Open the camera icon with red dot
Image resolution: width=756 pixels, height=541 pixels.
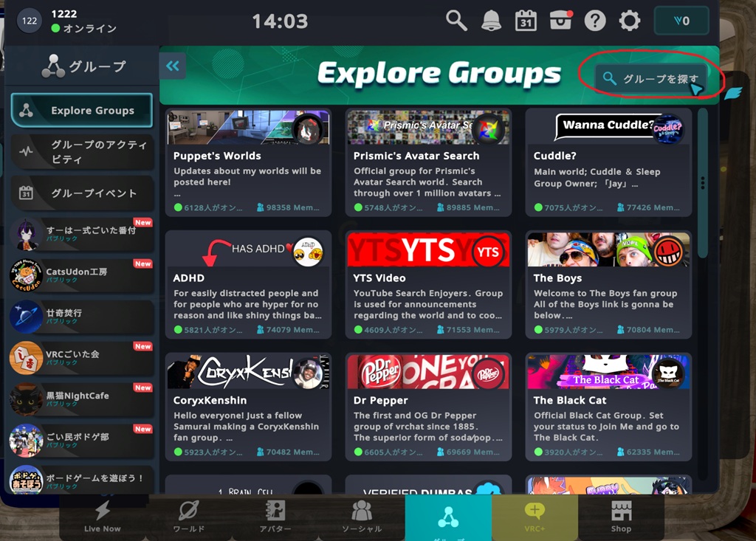click(561, 21)
